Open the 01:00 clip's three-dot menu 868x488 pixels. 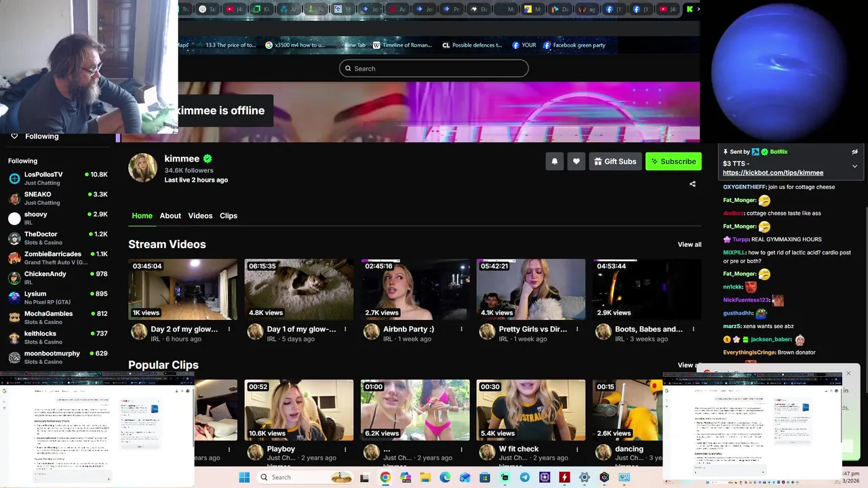(461, 449)
